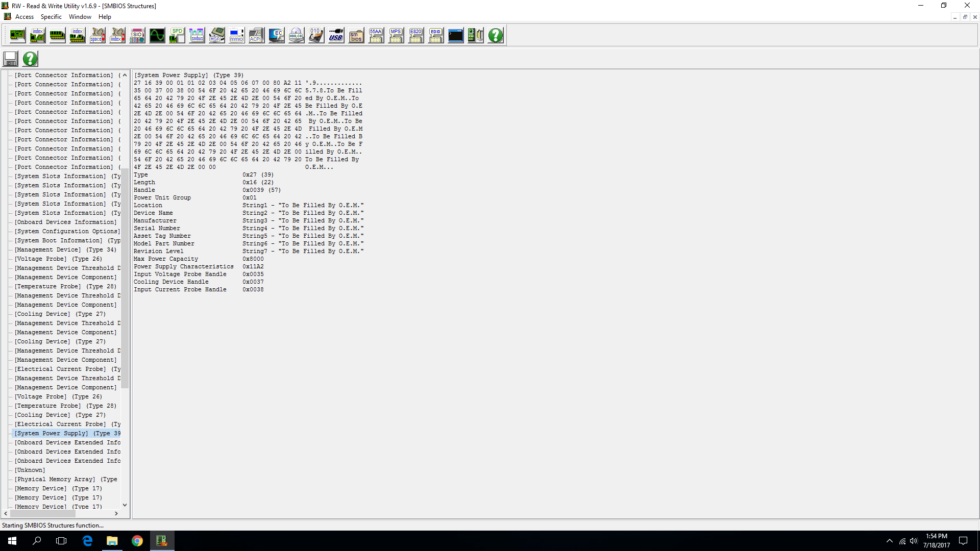Open the command window icon
This screenshot has height=551, width=980.
pos(455,35)
